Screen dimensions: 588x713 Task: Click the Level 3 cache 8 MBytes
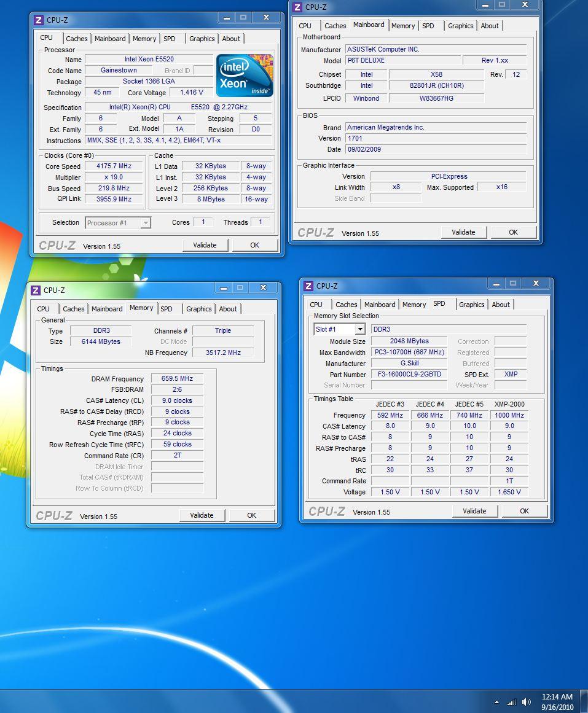point(211,199)
